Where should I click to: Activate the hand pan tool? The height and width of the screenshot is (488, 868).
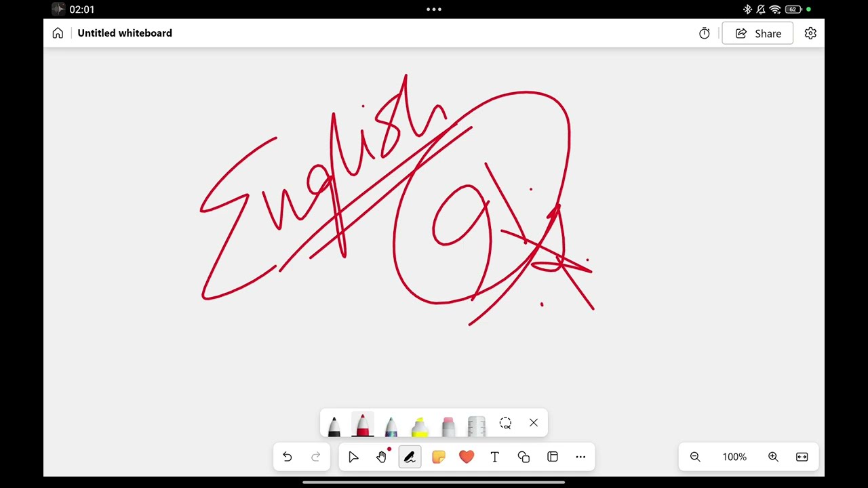pos(382,457)
